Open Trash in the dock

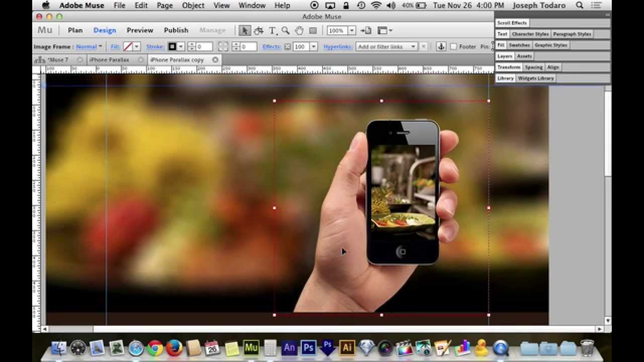pos(587,347)
